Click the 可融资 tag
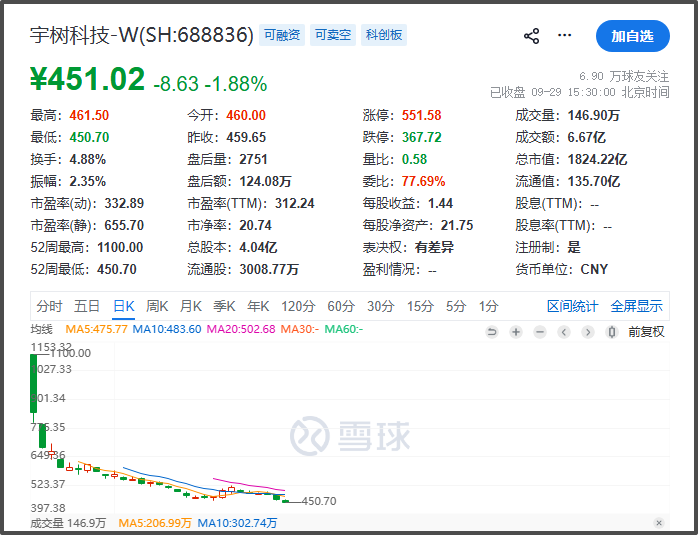This screenshot has width=698, height=535. click(x=282, y=35)
